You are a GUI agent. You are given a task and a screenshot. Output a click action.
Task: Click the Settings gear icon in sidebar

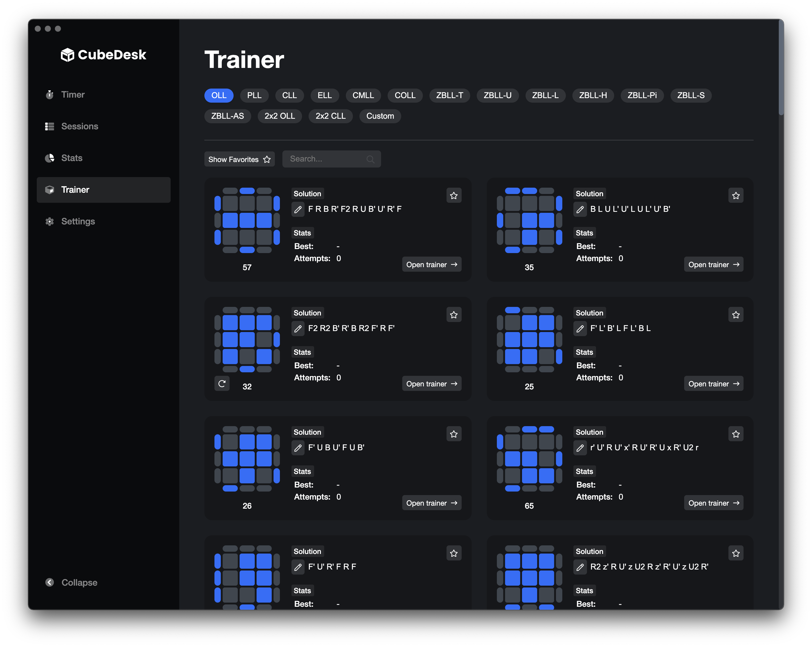pyautogui.click(x=50, y=222)
